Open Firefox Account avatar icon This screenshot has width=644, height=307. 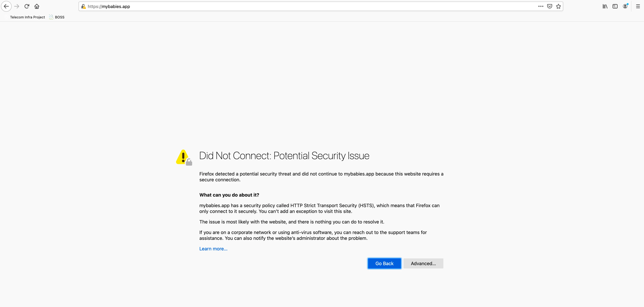[625, 6]
